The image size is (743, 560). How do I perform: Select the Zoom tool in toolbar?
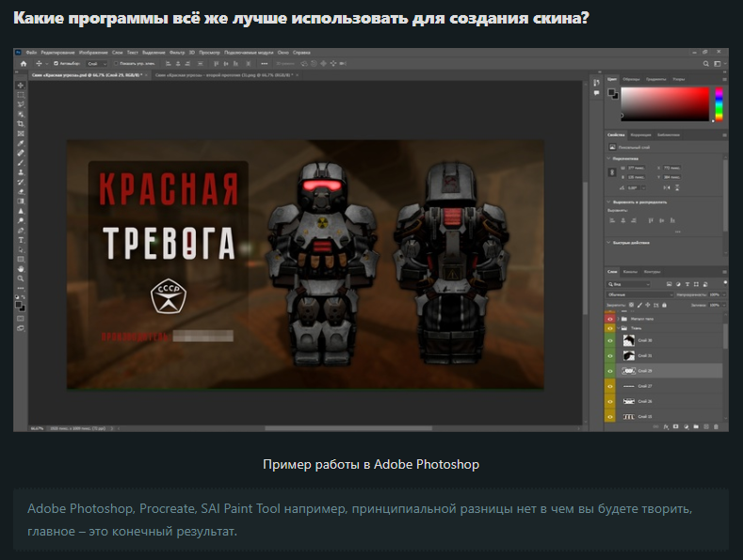21,279
